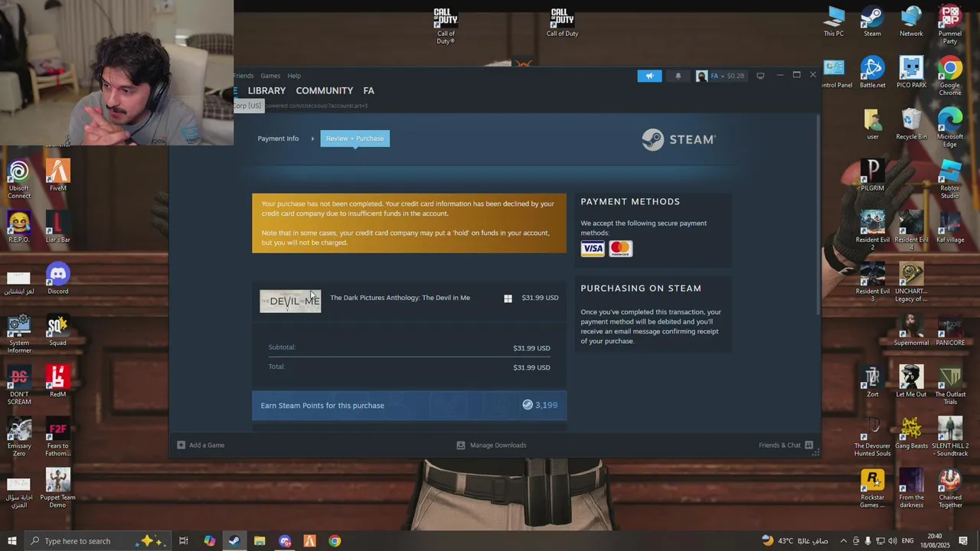Click the Steam logo in checkout header

pos(678,139)
